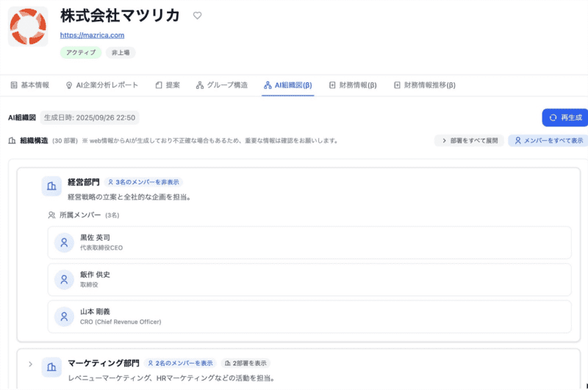
Task: Switch to the 基本情報 tab
Action: [x=29, y=85]
